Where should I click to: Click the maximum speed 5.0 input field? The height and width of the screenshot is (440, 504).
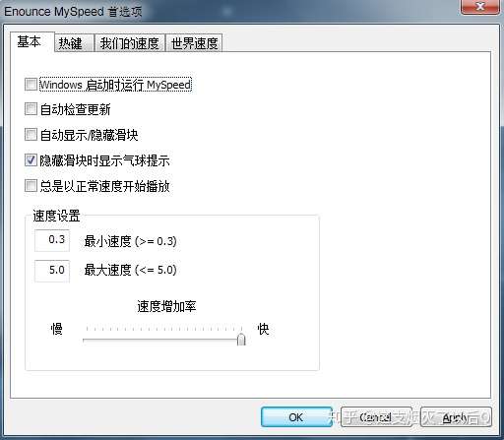[x=52, y=271]
